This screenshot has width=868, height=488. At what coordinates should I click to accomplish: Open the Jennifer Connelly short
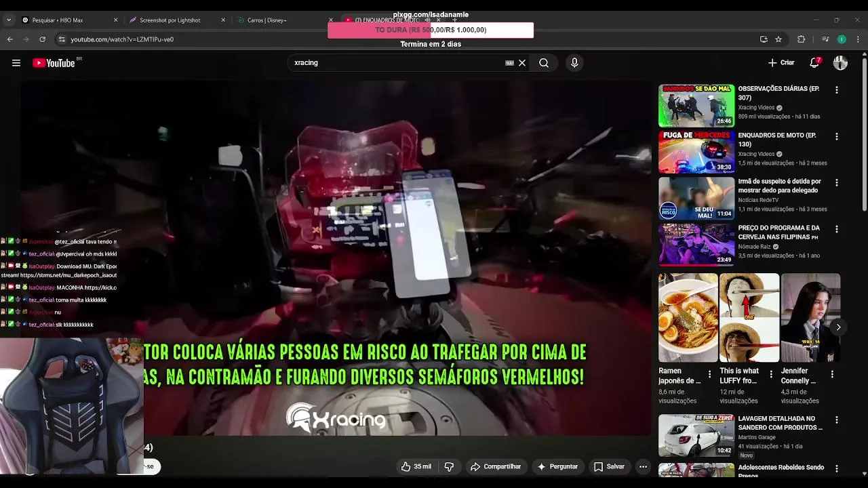(810, 318)
